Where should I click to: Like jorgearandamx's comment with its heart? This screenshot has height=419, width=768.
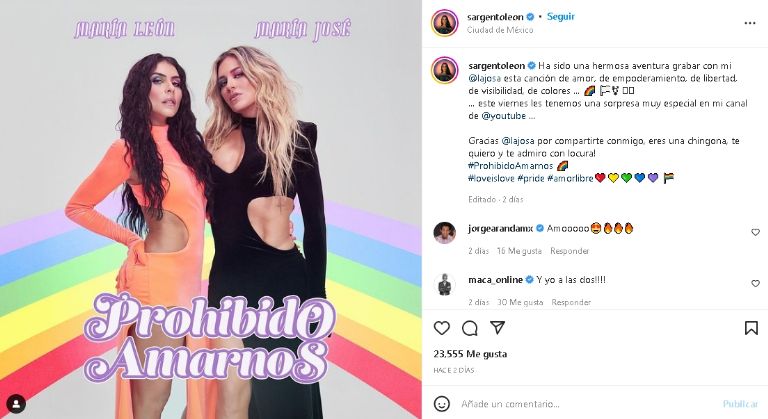coord(755,232)
